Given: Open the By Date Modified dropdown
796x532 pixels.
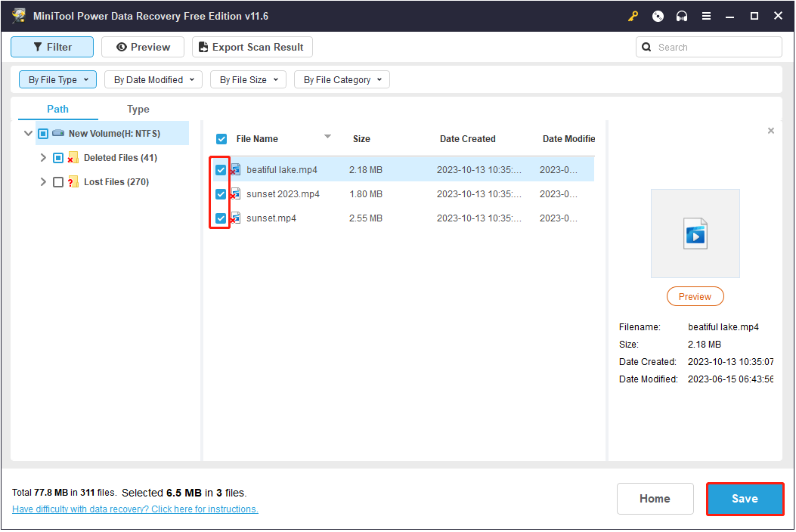Looking at the screenshot, I should tap(153, 79).
